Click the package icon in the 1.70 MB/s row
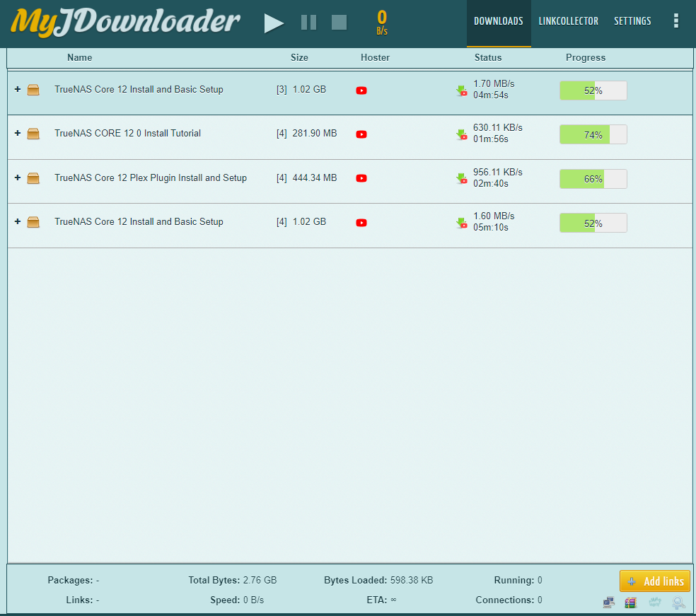The height and width of the screenshot is (616, 696). point(33,90)
